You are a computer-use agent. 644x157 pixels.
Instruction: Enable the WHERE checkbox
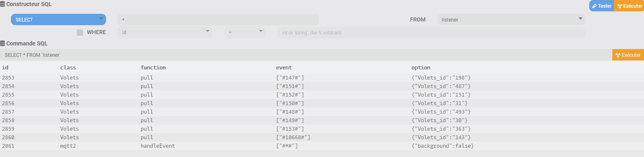tap(80, 32)
